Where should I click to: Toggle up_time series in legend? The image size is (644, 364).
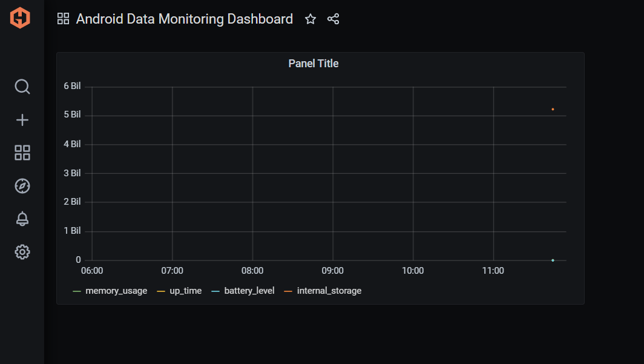click(186, 291)
